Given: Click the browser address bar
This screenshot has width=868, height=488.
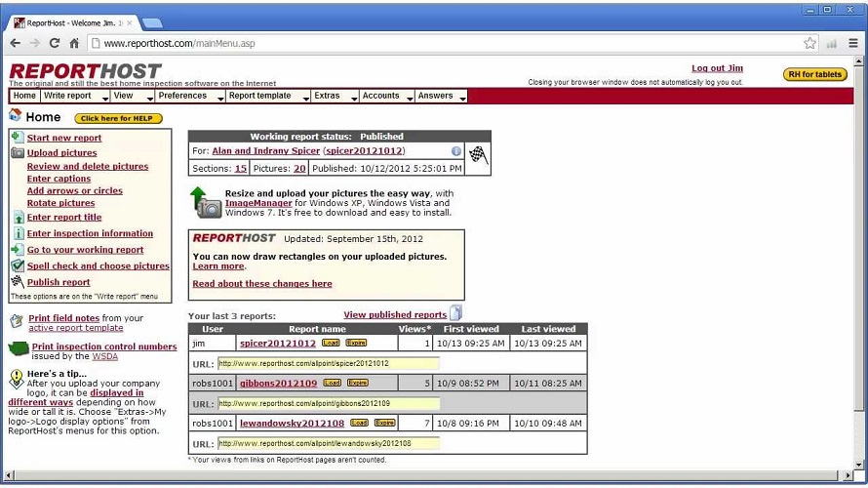Looking at the screenshot, I should tap(452, 43).
